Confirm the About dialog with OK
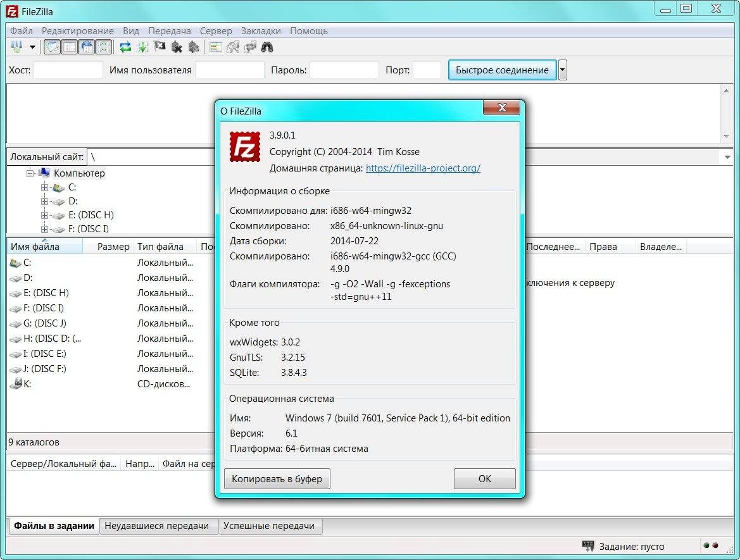 click(485, 479)
